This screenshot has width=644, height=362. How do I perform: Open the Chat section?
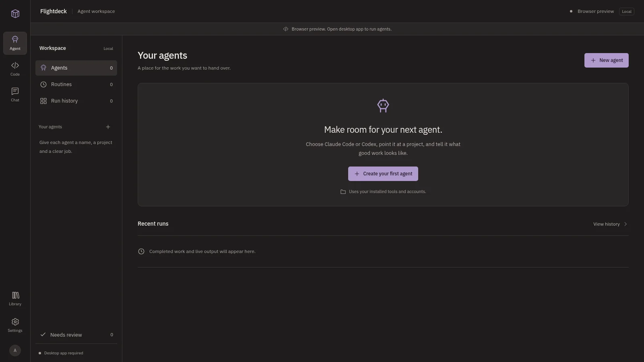pyautogui.click(x=15, y=95)
